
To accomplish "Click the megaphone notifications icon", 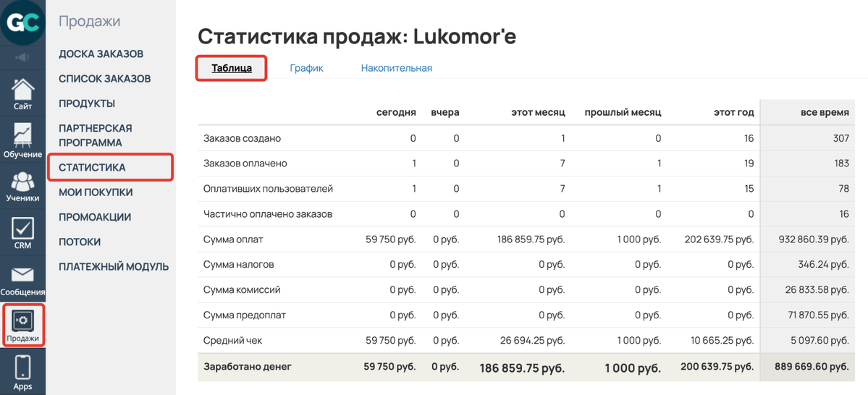I will pyautogui.click(x=22, y=57).
